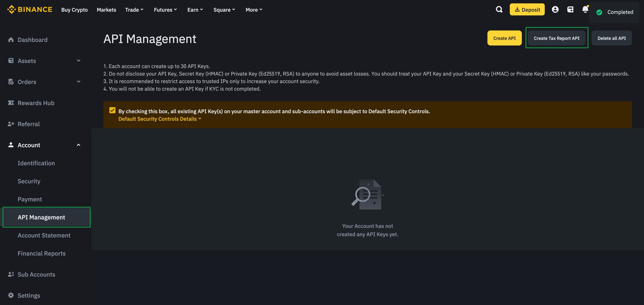Viewport: 644px width, 305px height.
Task: Click the empty-state document search illustration
Action: pos(367,194)
